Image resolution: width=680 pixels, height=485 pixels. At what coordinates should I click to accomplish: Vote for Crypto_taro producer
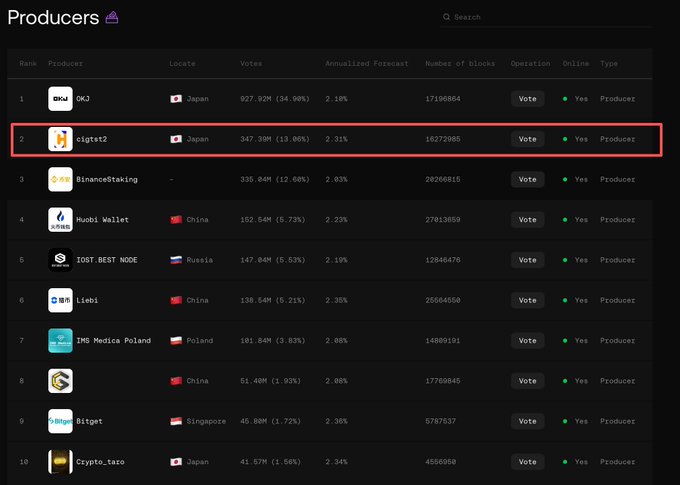pyautogui.click(x=527, y=462)
